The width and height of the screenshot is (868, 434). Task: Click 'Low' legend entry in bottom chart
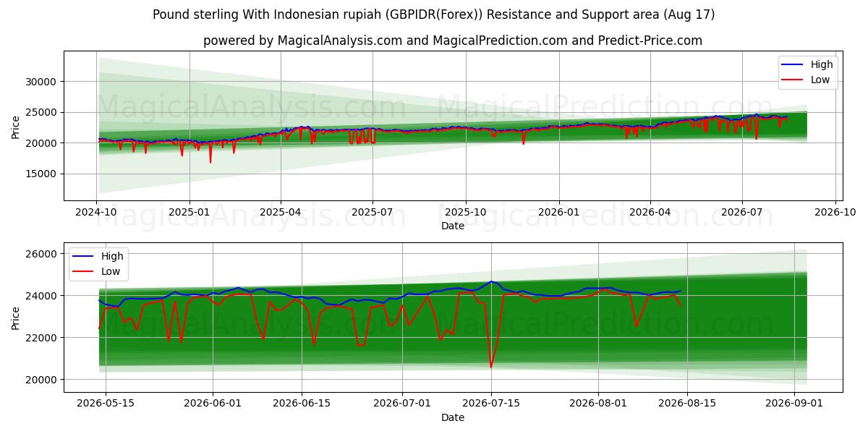111,271
